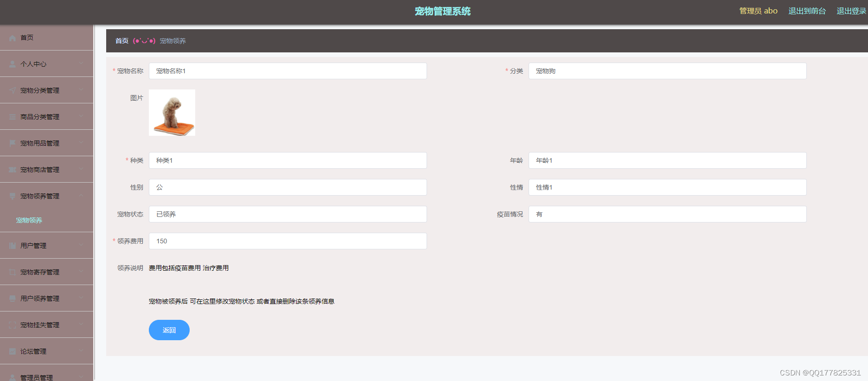
Task: Expand 宠物用品管理 via its chevron arrow
Action: click(81, 143)
